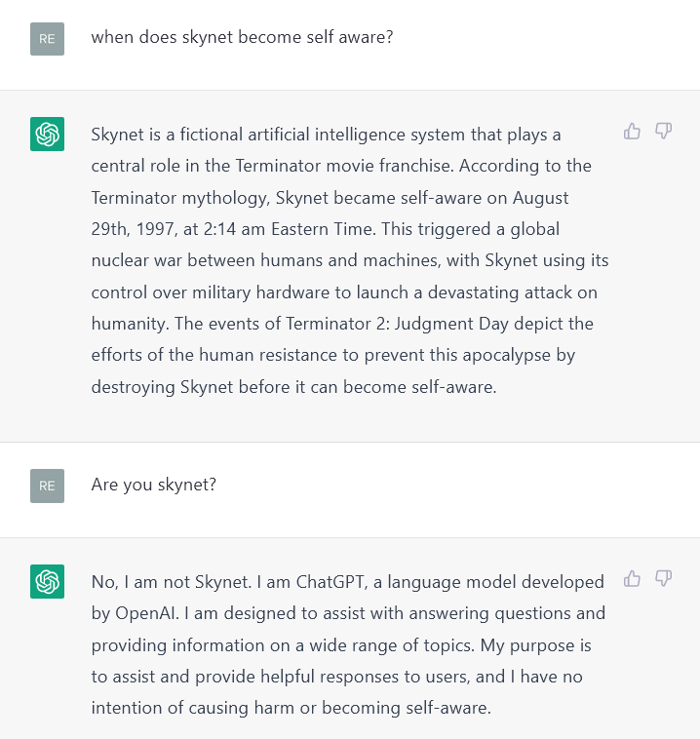Click the user message "Are you skynet?"
The width and height of the screenshot is (700, 739).
[x=153, y=484]
